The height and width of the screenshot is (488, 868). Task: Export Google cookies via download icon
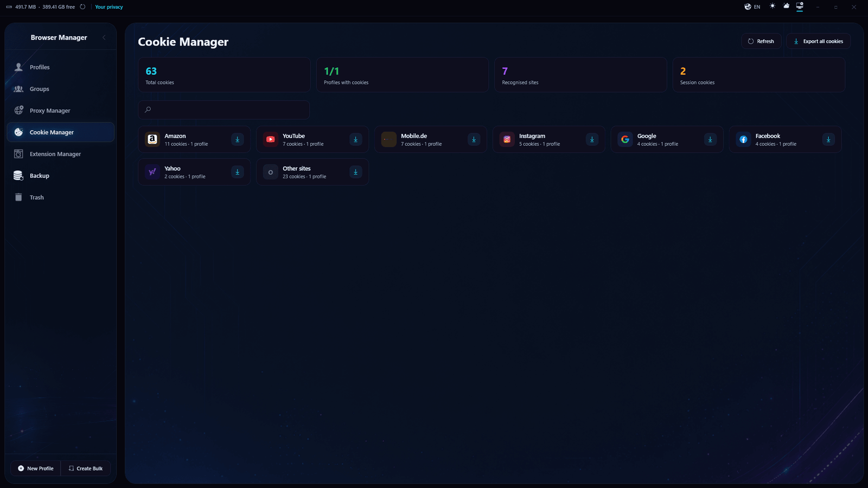coord(710,139)
